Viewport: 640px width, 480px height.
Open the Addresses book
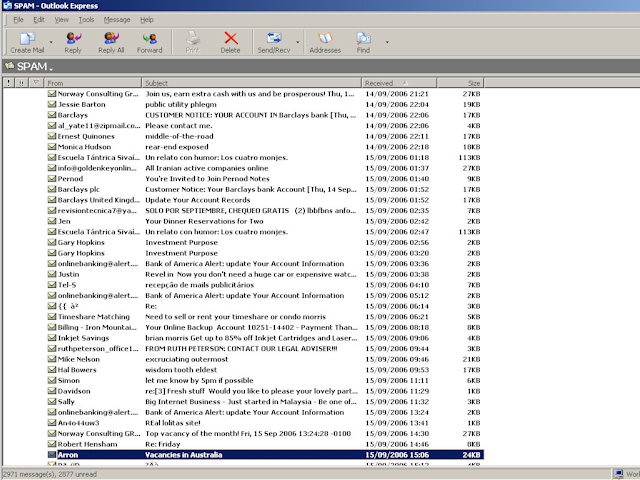(x=325, y=42)
